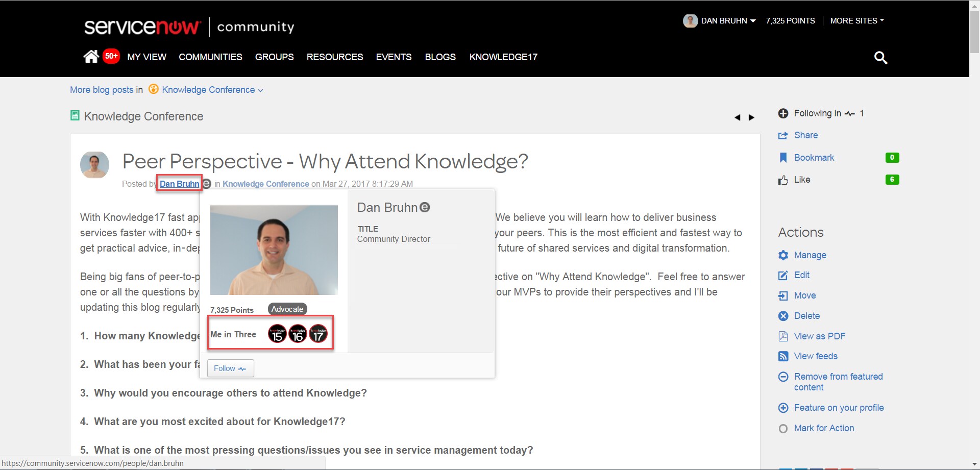
Task: Expand the Knowledge Conference breadcrumb chevron
Action: tap(260, 90)
